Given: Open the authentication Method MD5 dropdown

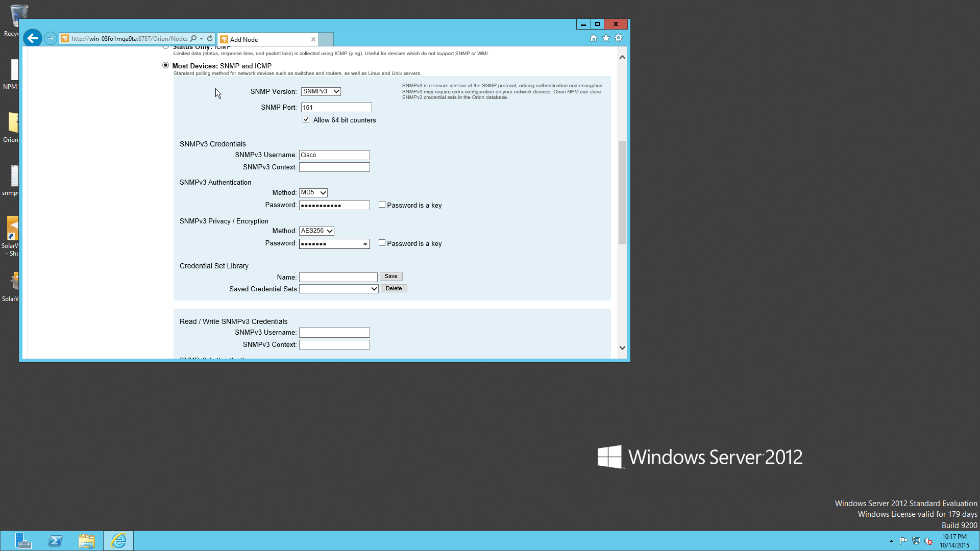Looking at the screenshot, I should coord(313,193).
